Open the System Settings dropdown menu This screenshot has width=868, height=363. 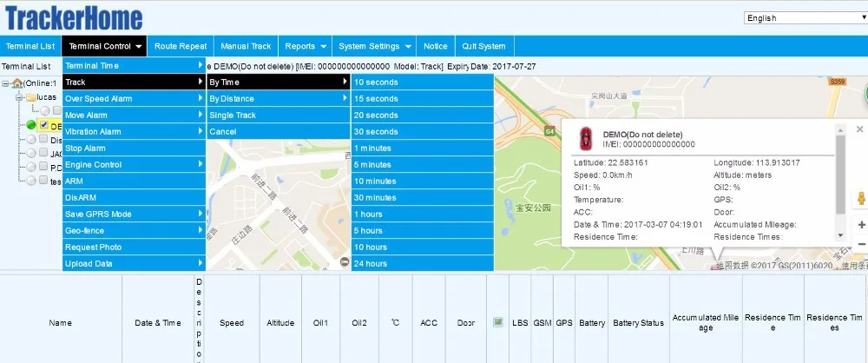375,46
